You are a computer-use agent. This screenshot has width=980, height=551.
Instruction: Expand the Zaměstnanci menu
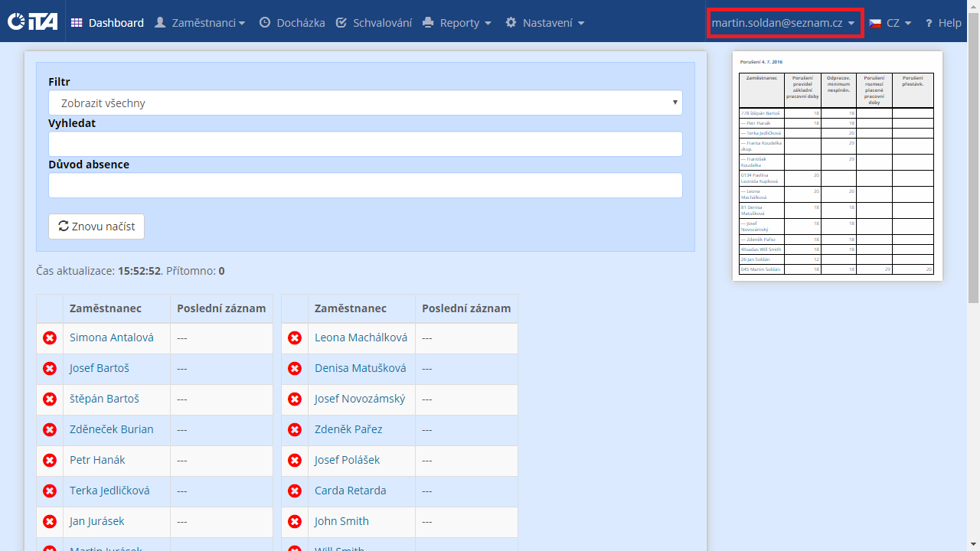200,23
